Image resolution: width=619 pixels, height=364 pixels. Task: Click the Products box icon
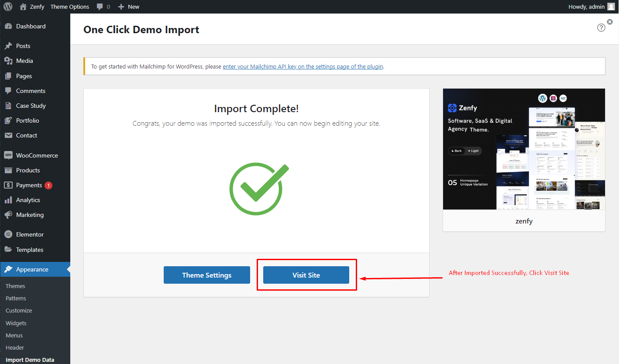(x=8, y=170)
